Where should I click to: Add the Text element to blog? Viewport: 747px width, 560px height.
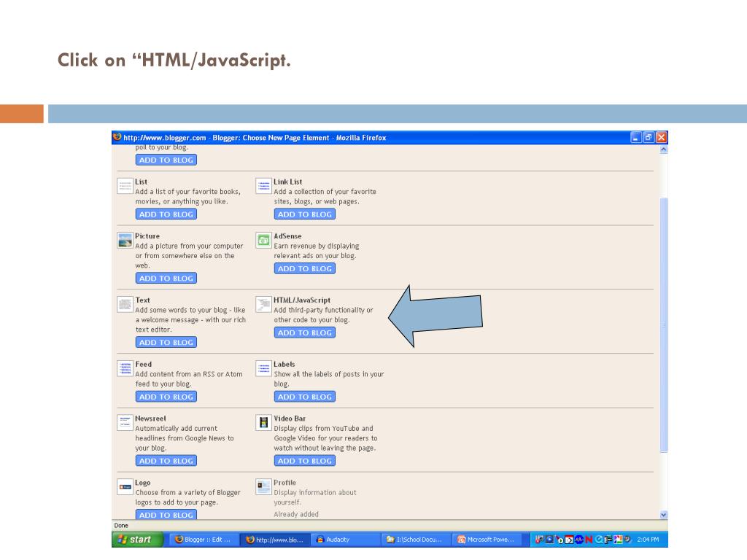[166, 343]
